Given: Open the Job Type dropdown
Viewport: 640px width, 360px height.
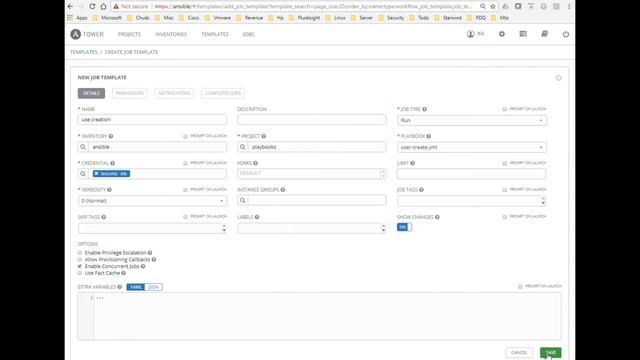Looking at the screenshot, I should (472, 120).
